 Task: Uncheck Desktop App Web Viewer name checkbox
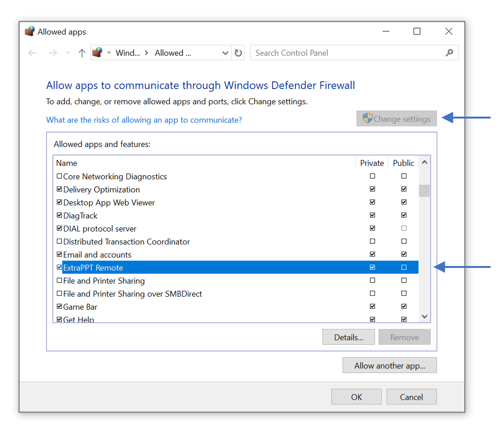click(x=59, y=202)
